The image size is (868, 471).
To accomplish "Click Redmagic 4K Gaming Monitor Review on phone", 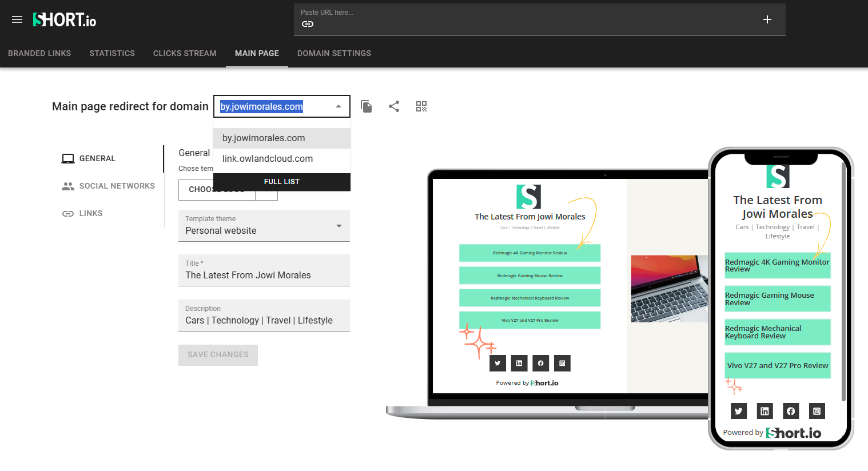I will [x=778, y=265].
